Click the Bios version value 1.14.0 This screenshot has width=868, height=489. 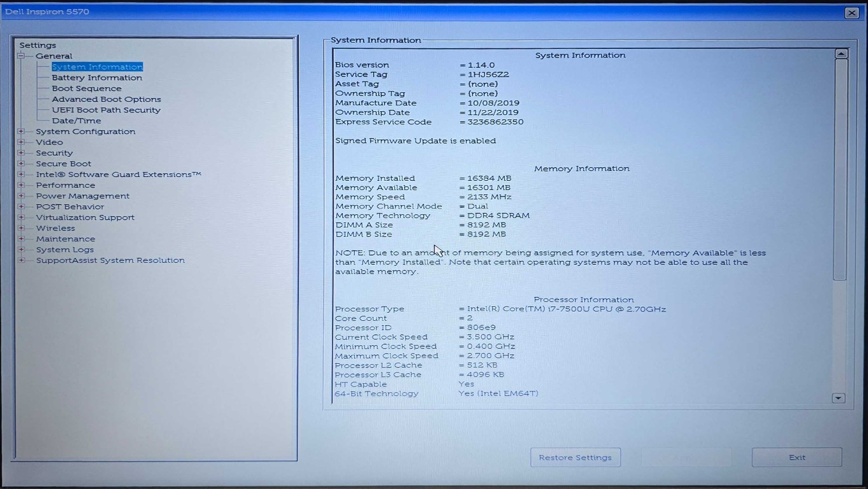pyautogui.click(x=481, y=65)
